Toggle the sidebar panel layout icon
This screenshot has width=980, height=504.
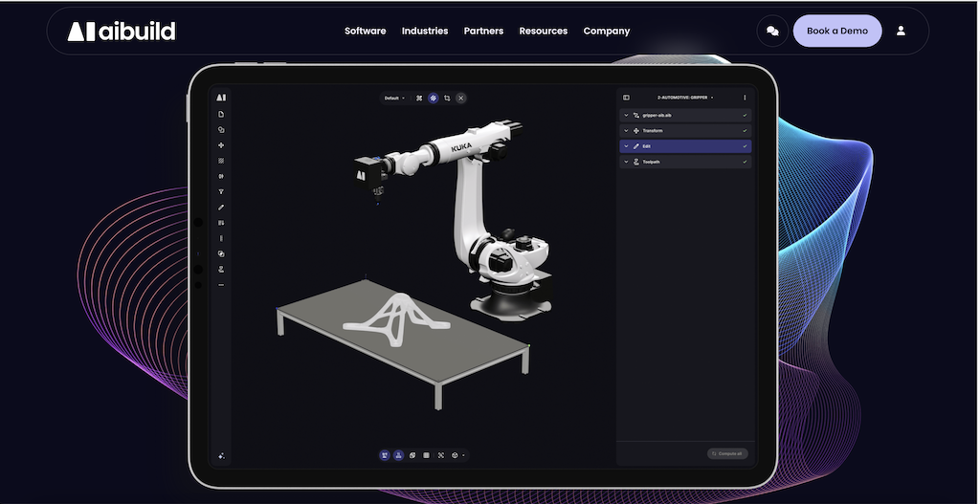pyautogui.click(x=626, y=98)
